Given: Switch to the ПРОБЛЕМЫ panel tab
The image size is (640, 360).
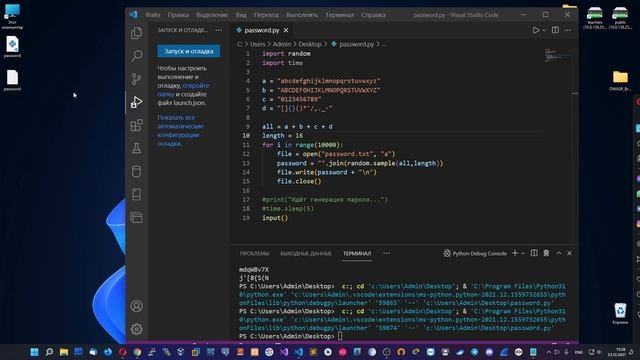Looking at the screenshot, I should [254, 253].
